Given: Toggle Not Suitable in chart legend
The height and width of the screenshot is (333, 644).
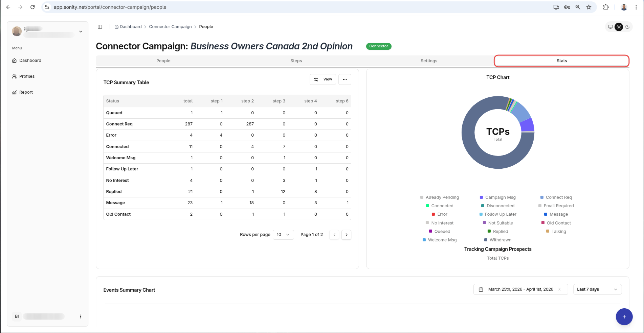Looking at the screenshot, I should point(498,223).
